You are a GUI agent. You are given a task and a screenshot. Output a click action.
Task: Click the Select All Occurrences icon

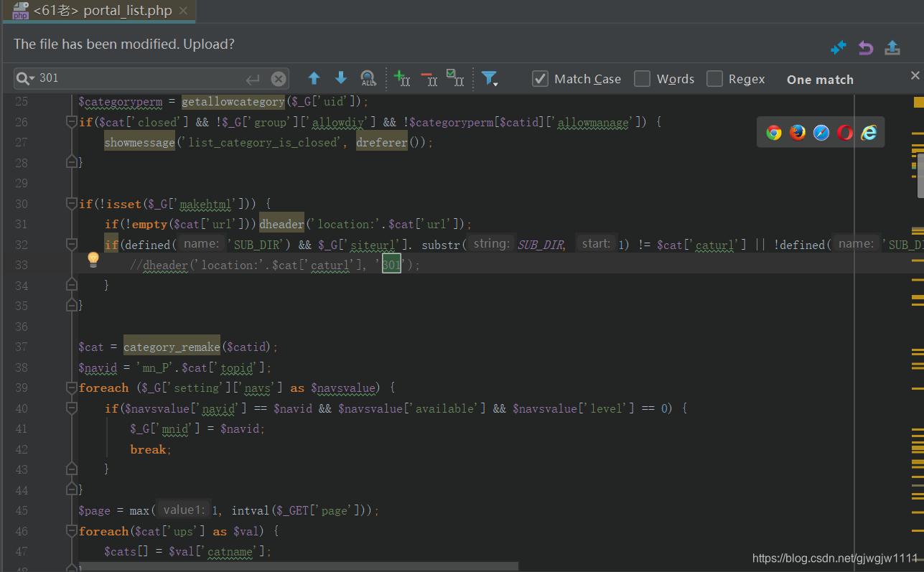pyautogui.click(x=368, y=78)
